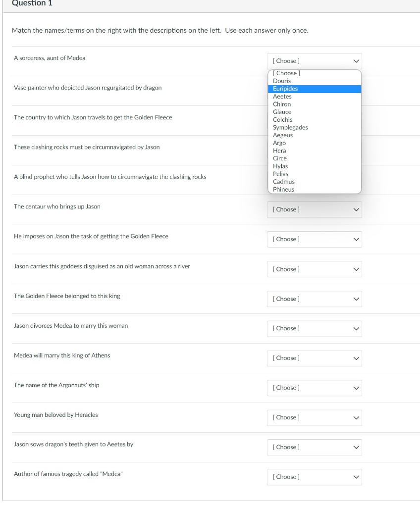Click 'The centaur who brings up Jason' text

pyautogui.click(x=57, y=206)
